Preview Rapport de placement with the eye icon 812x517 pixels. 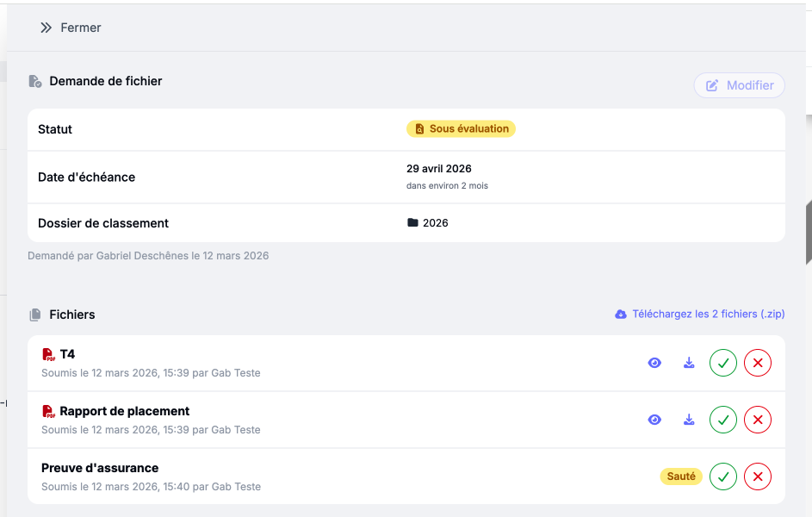(654, 420)
